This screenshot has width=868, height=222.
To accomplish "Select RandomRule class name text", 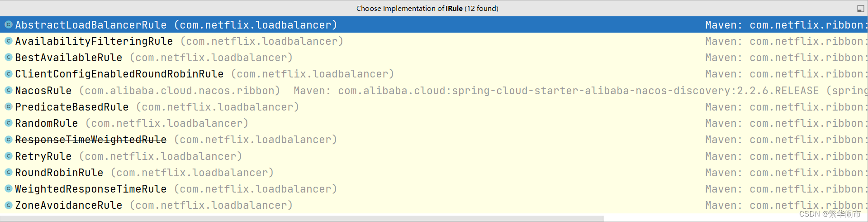I will [47, 123].
